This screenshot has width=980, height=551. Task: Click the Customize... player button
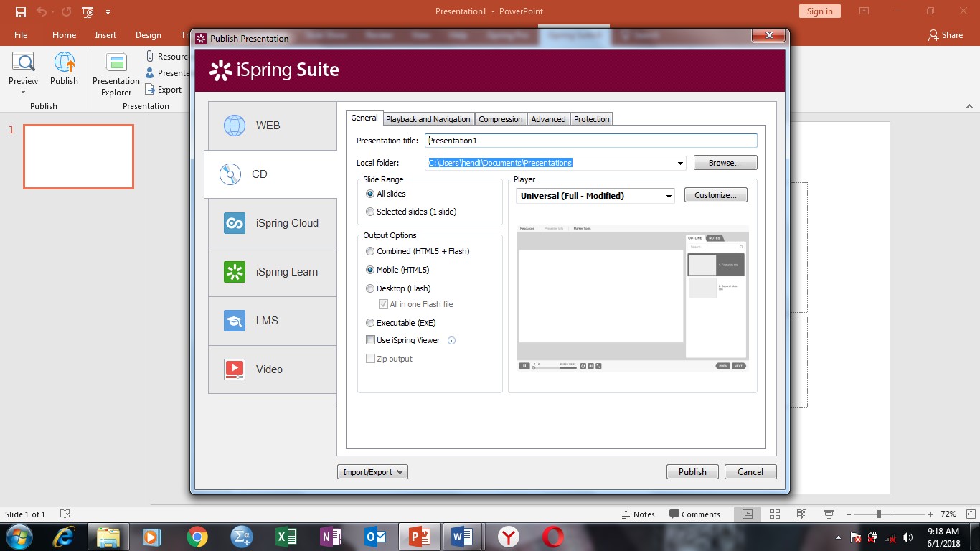715,195
